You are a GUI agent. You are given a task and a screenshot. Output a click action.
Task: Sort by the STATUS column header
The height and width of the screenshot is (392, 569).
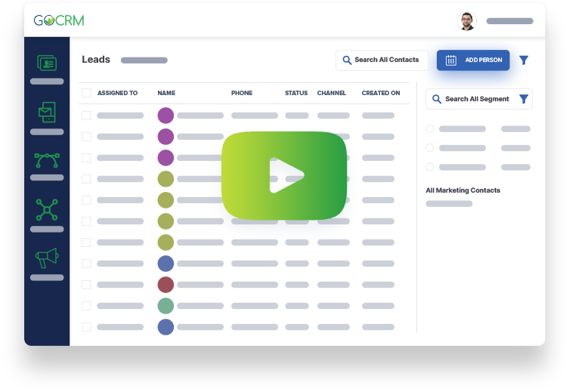point(296,93)
